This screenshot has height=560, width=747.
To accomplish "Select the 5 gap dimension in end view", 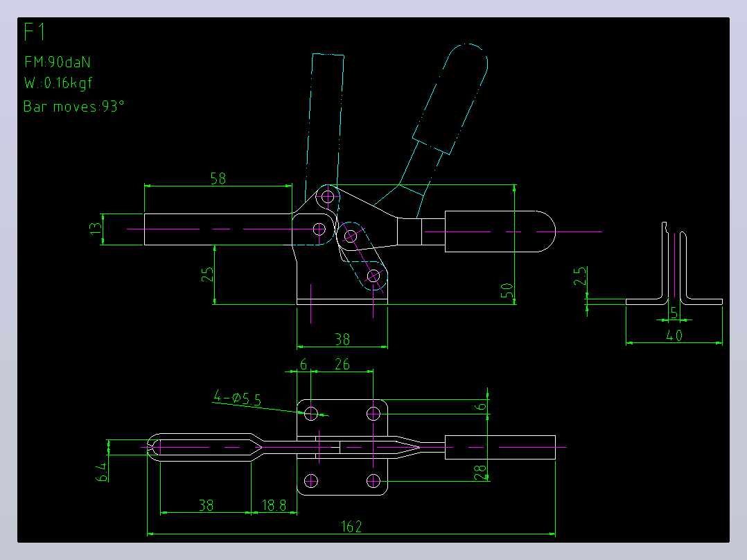I will (674, 313).
